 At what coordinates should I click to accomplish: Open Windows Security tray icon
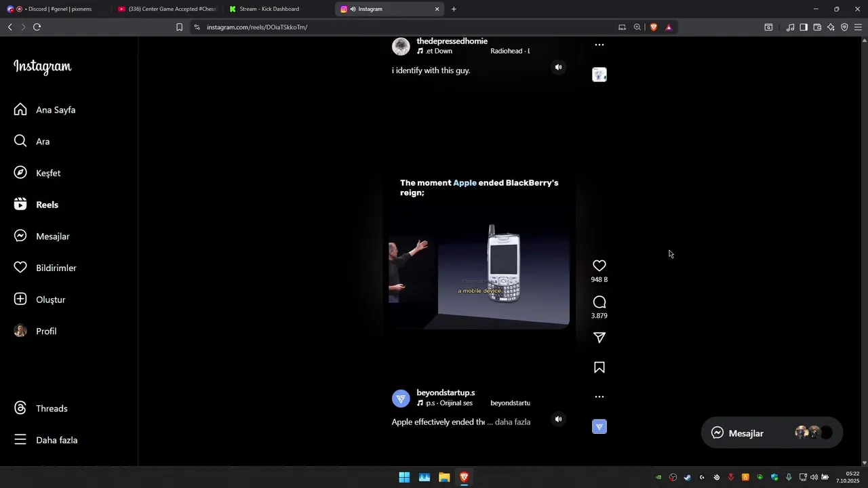coord(774,477)
